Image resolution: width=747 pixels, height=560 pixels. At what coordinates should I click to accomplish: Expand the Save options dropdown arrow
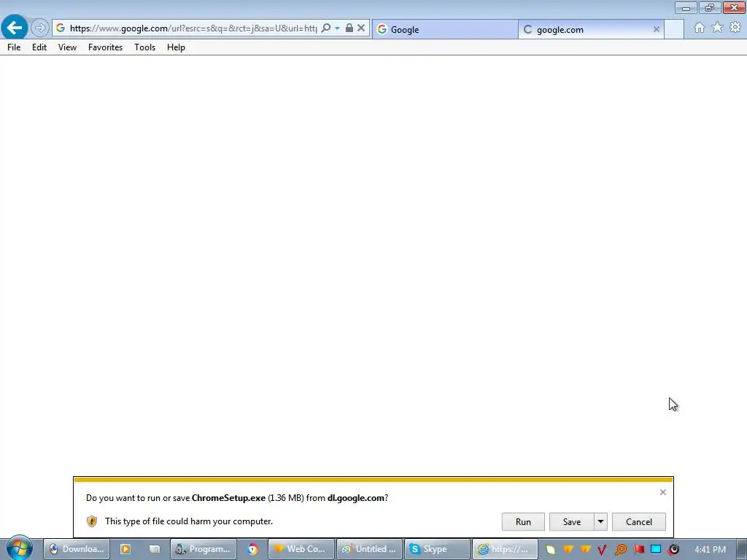pos(601,522)
